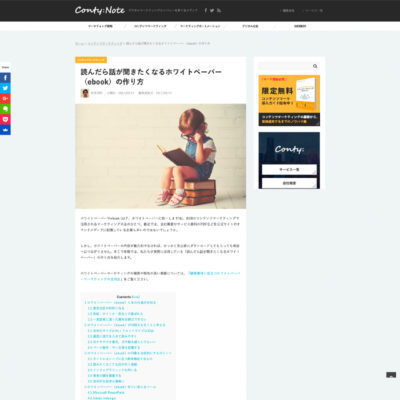The height and width of the screenshot is (400, 400).
Task: Click the hero image of girl reading
Action: 161,156
